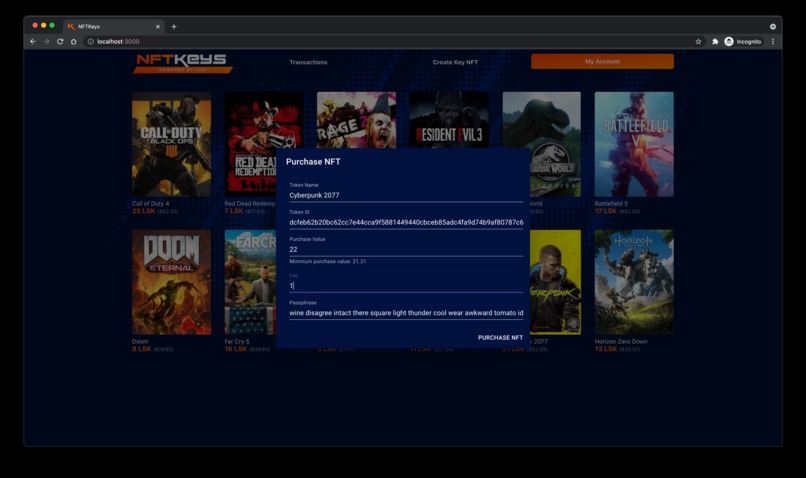Image resolution: width=806 pixels, height=478 pixels.
Task: Select the Far Cry 5 cover
Action: pyautogui.click(x=250, y=282)
